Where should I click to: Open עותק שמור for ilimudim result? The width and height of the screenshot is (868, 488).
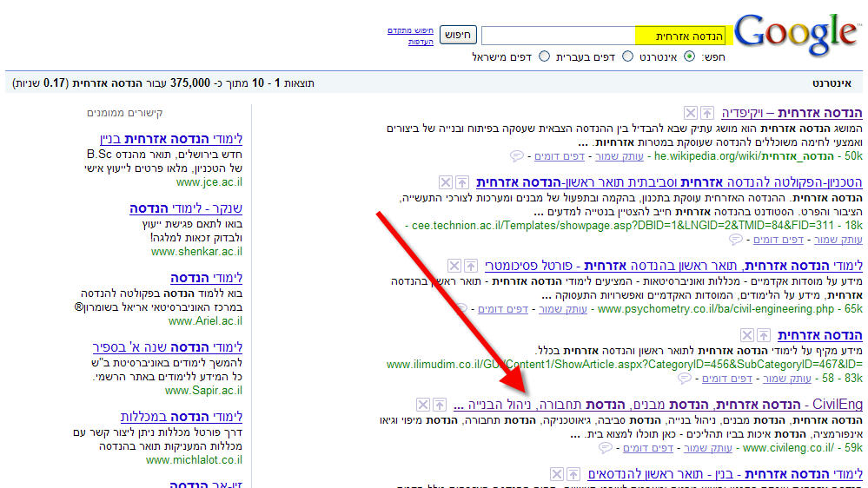pos(786,379)
